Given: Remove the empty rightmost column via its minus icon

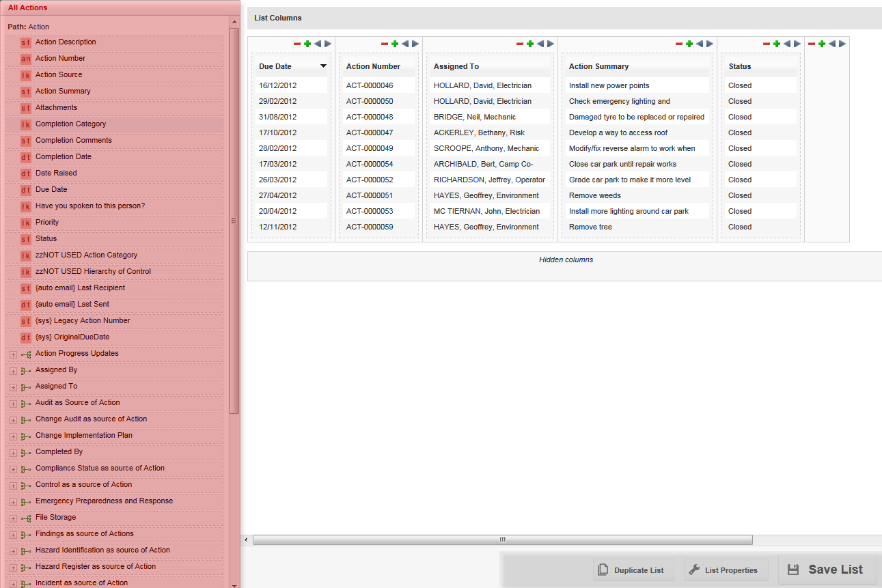Looking at the screenshot, I should coord(812,43).
